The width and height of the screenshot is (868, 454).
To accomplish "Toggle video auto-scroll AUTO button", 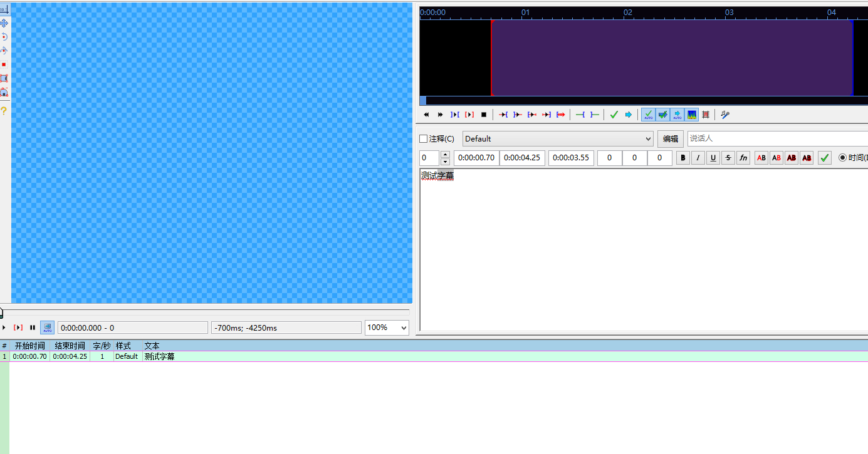I will point(48,328).
